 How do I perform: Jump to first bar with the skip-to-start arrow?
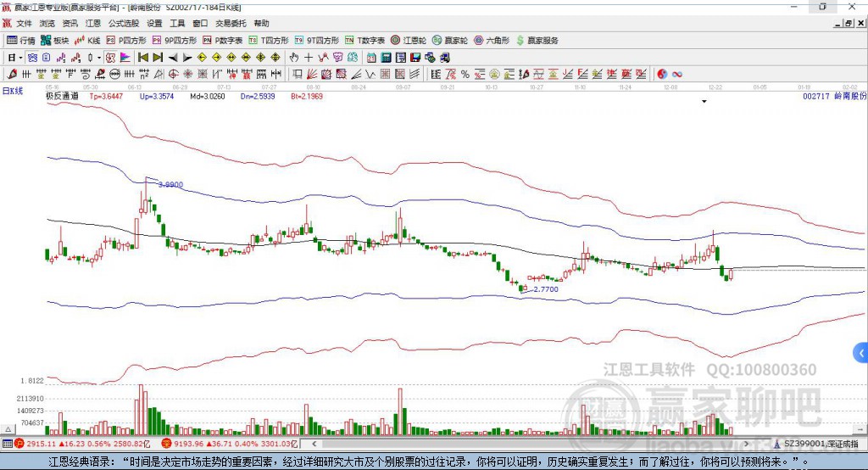142,58
